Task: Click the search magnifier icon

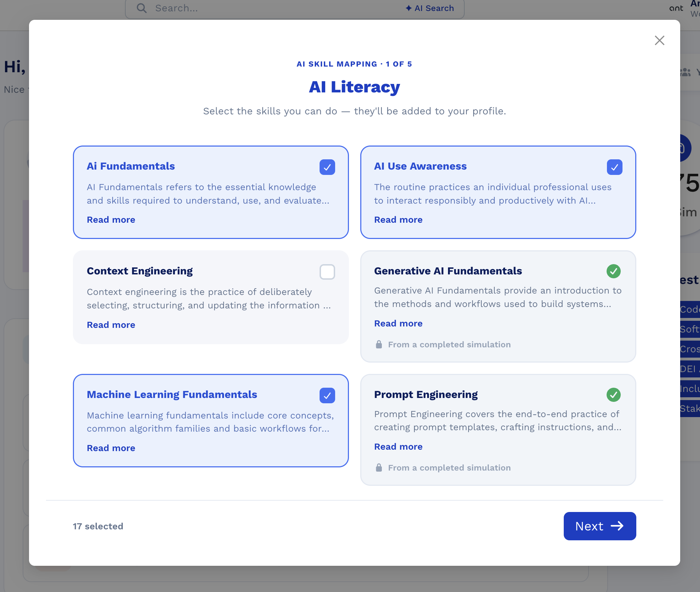Action: click(x=142, y=8)
